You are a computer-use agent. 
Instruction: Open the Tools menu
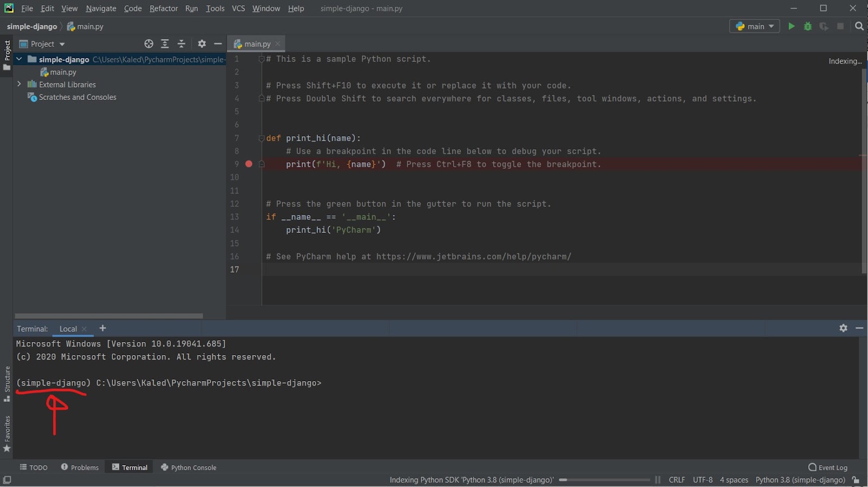[x=215, y=9]
